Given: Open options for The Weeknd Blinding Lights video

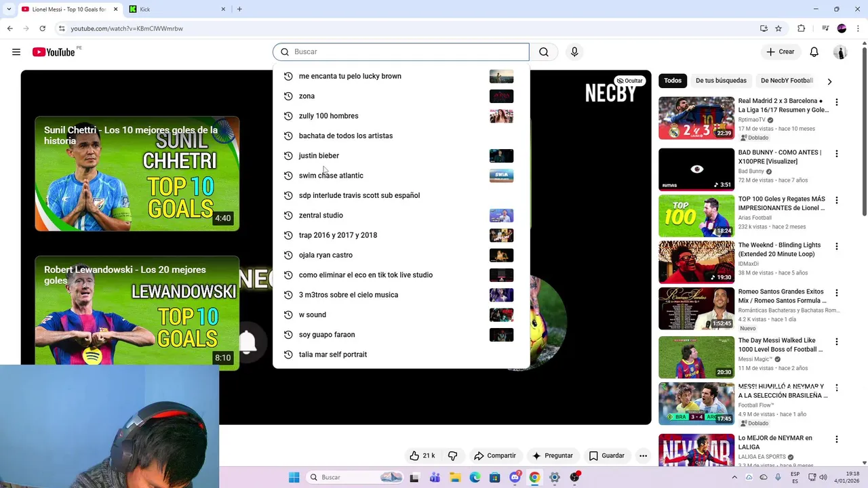Looking at the screenshot, I should pos(836,247).
